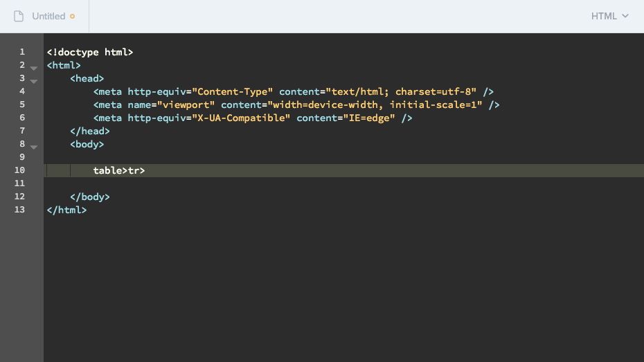Click the closing body tag

pyautogui.click(x=90, y=197)
